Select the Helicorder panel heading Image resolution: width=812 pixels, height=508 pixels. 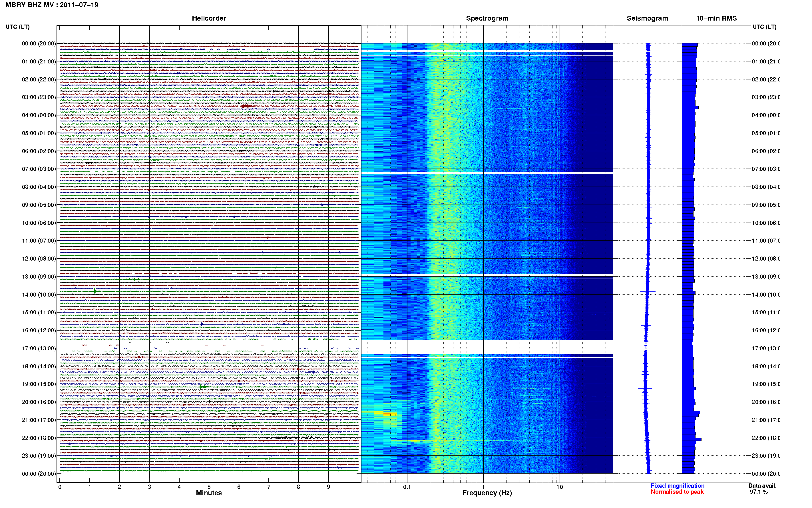(209, 18)
